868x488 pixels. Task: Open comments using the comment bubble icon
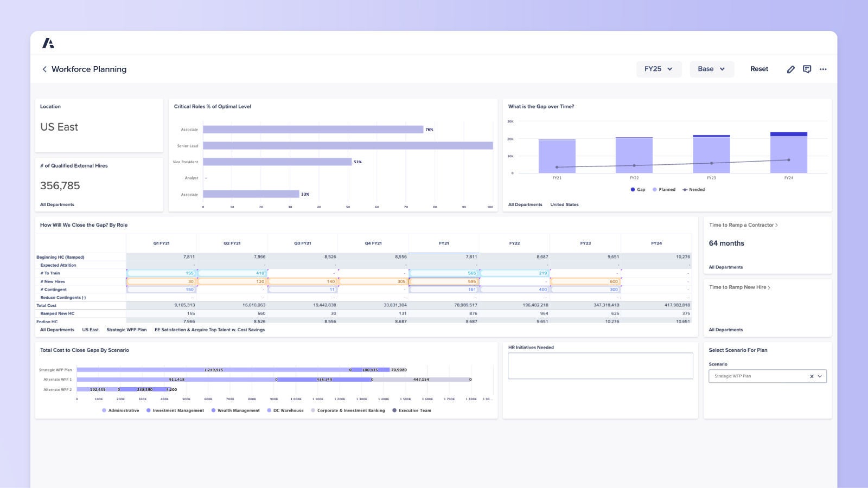tap(807, 69)
